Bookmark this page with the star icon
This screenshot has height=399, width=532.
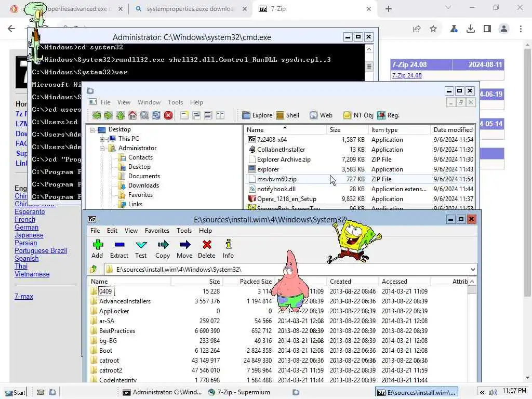(433, 29)
